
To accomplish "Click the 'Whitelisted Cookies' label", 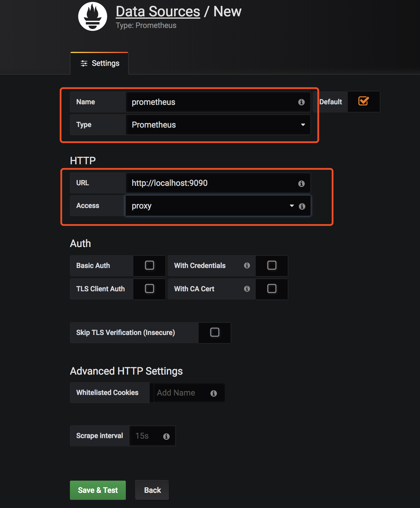I will [107, 393].
